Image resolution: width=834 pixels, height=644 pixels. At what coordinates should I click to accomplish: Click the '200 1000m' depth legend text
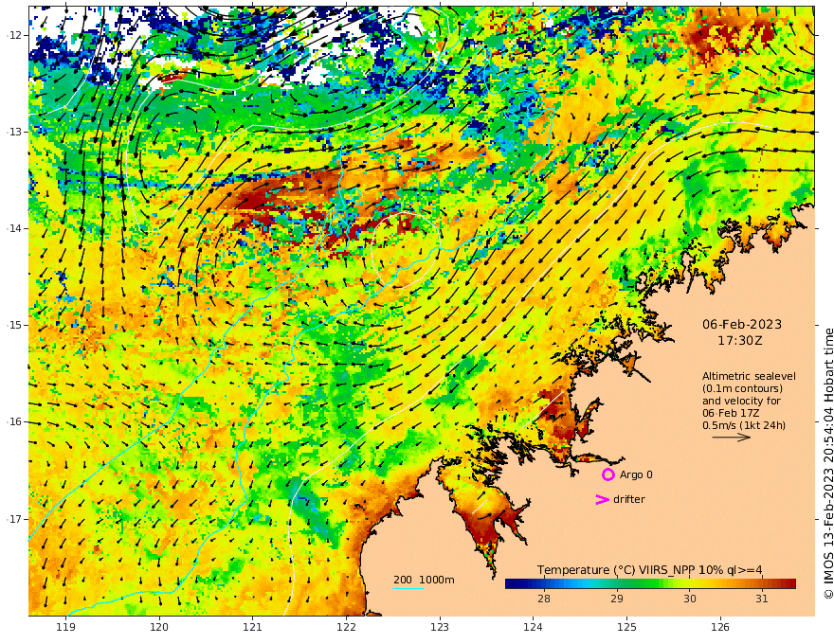click(424, 580)
